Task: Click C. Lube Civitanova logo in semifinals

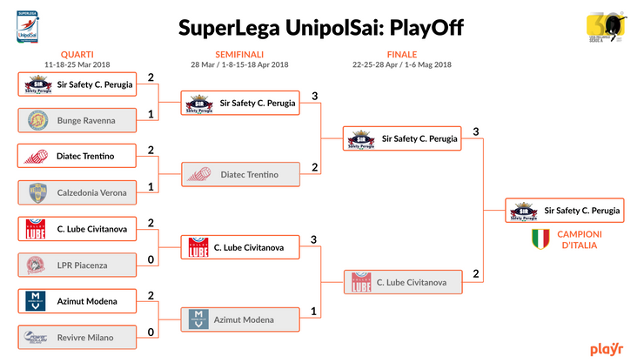Action: coord(198,247)
